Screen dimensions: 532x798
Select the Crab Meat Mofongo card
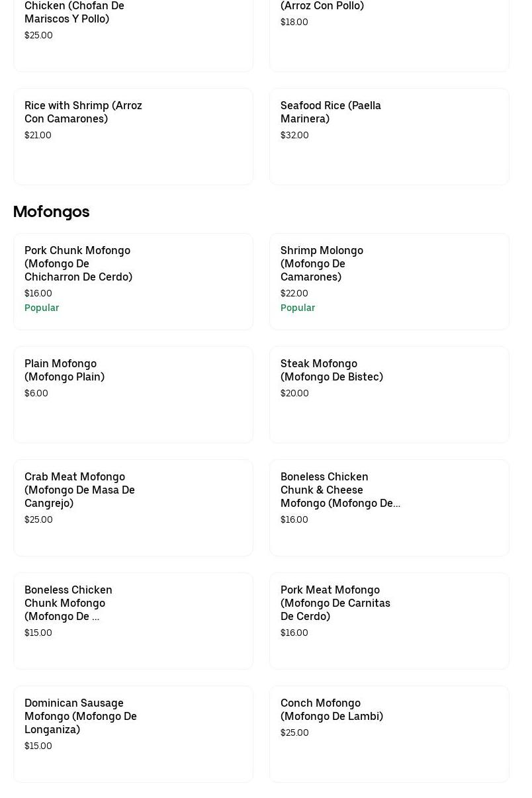[133, 507]
